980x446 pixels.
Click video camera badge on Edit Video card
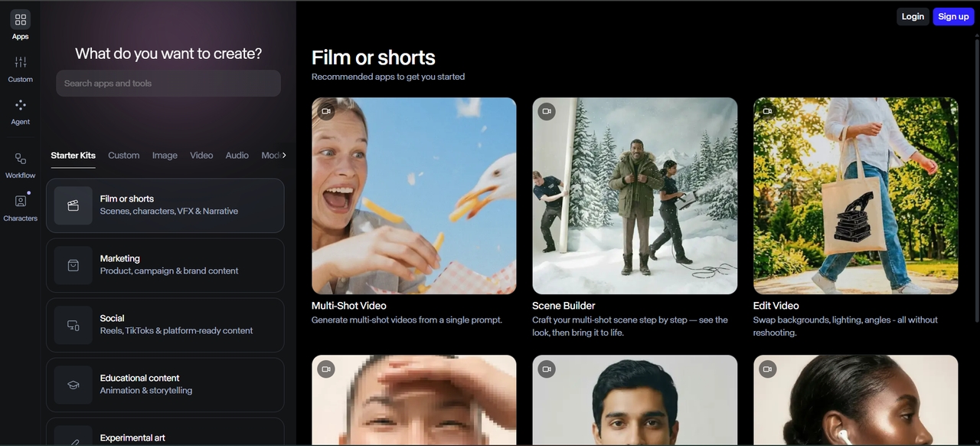tap(767, 111)
